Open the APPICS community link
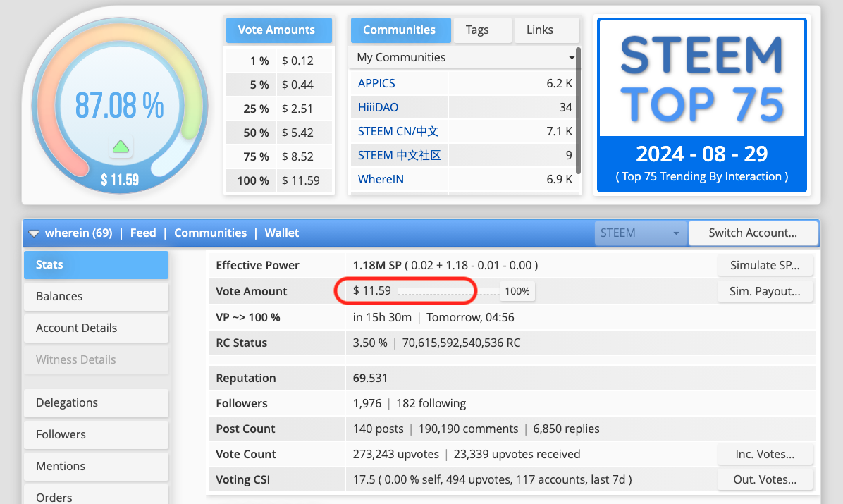This screenshot has height=504, width=843. pos(376,83)
